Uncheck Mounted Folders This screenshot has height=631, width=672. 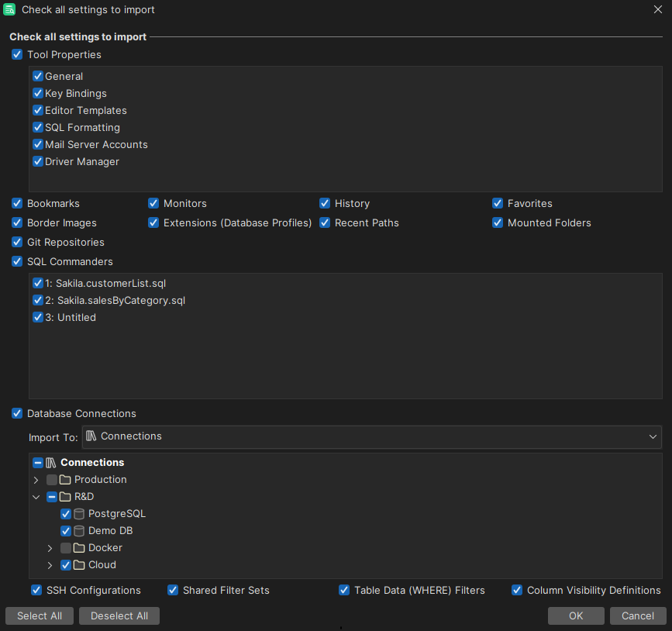497,222
